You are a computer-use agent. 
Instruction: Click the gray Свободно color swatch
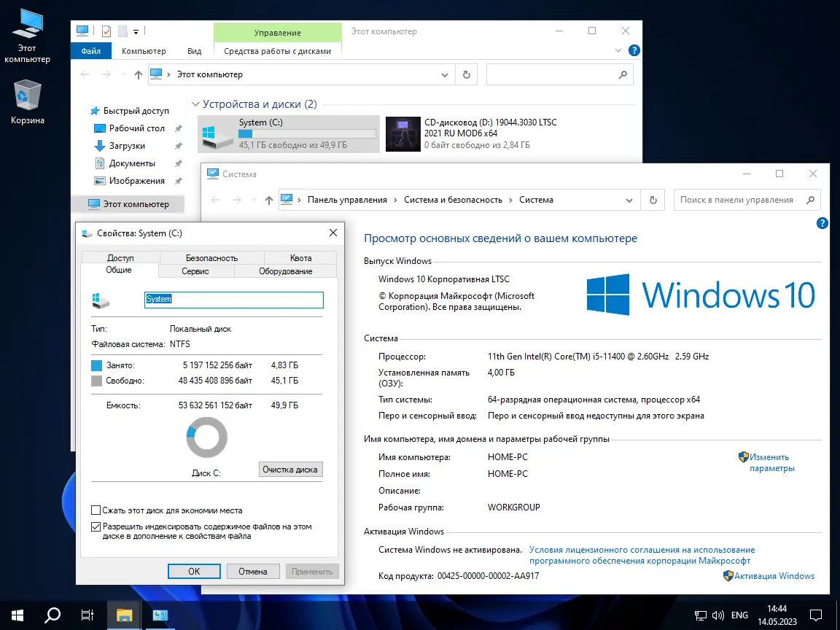(96, 381)
